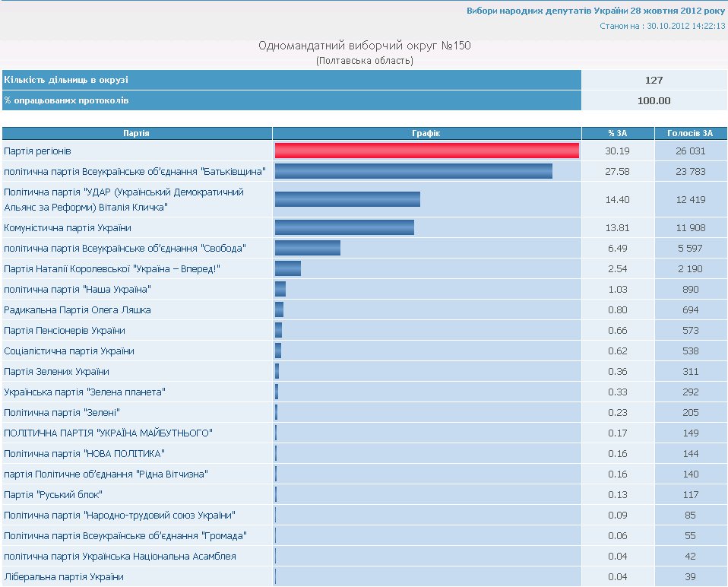Image resolution: width=728 pixels, height=587 pixels.
Task: Click the "УДАР" Віталія Кличка party name
Action: pos(124,199)
